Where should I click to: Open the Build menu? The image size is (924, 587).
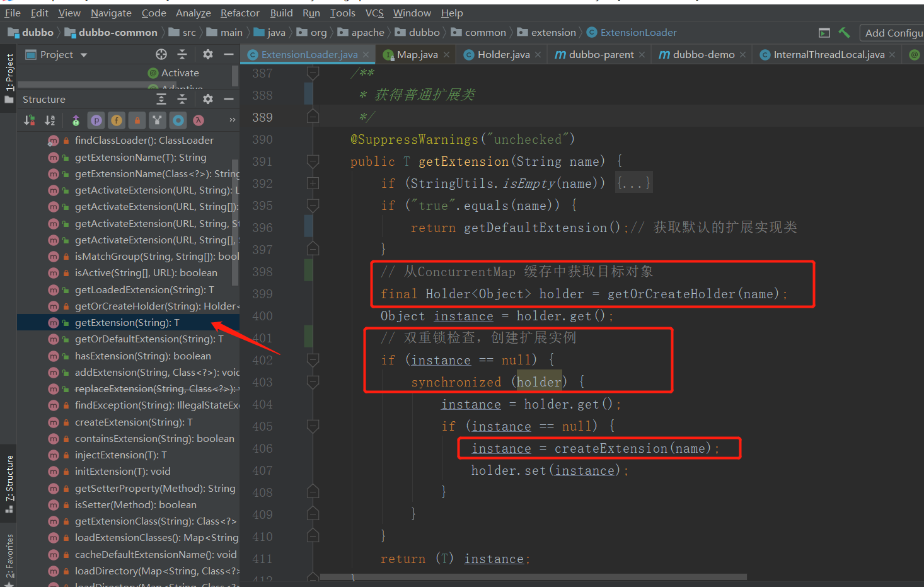coord(281,13)
